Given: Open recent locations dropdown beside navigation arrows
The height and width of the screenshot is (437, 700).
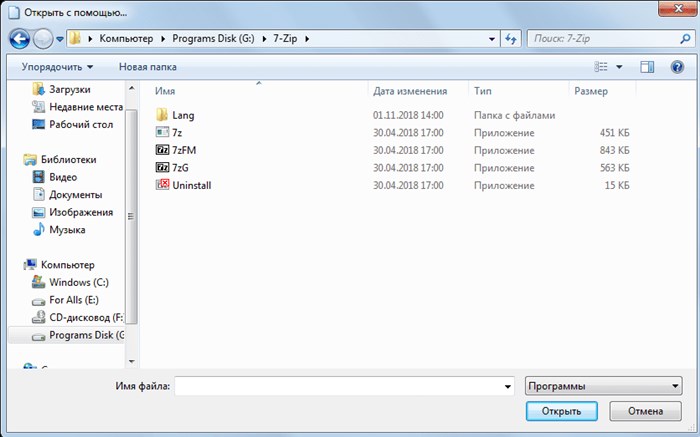Looking at the screenshot, I should [x=60, y=39].
